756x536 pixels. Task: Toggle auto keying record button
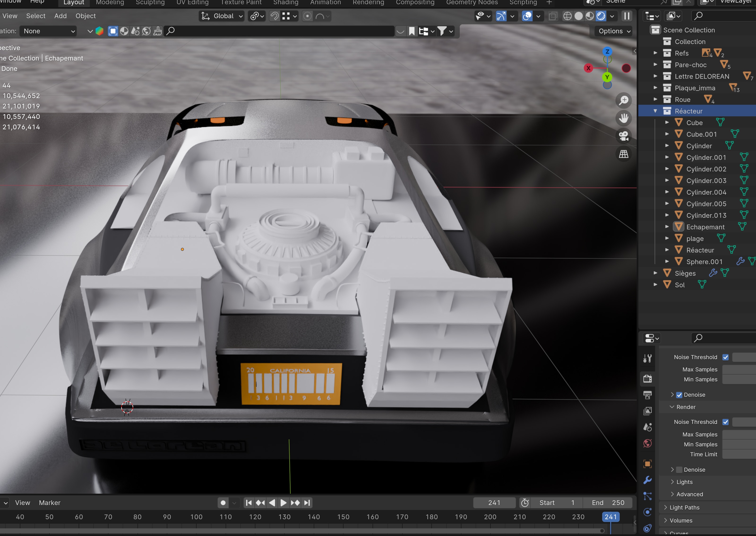tap(223, 503)
